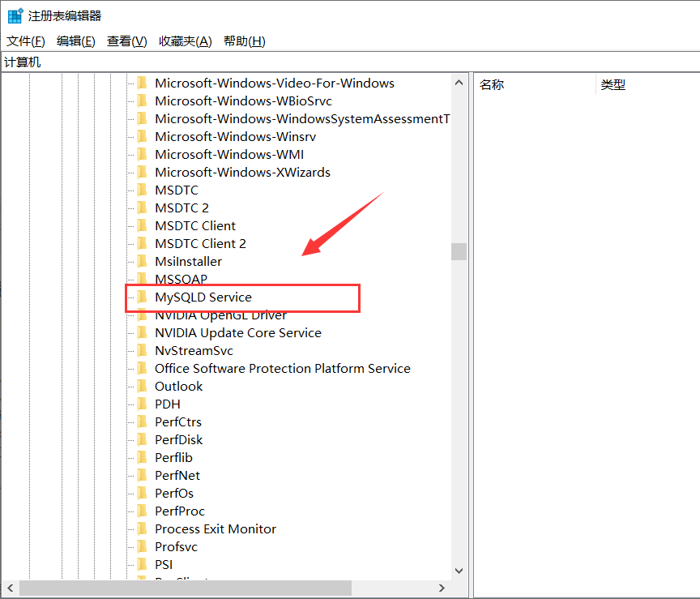Click folder icon next to PerfProc

142,511
